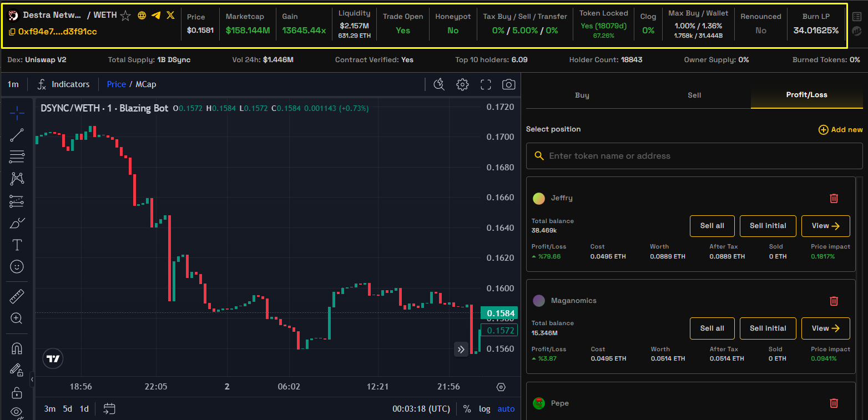Select the trend line drawing tool
This screenshot has height=420, width=868.
pos(17,135)
